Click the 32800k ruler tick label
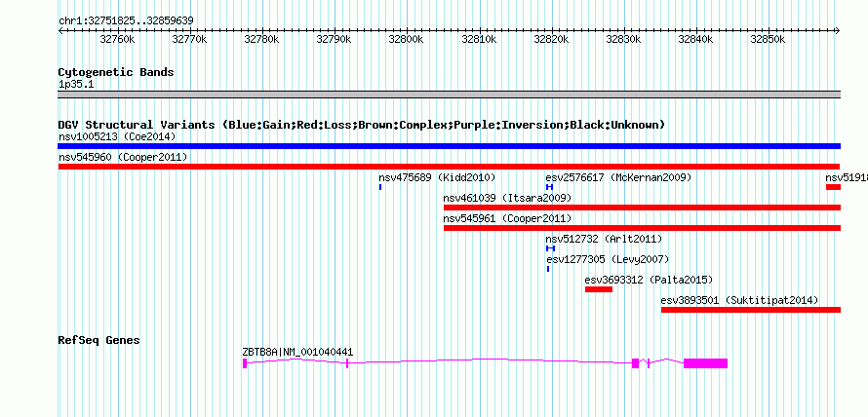The height and width of the screenshot is (417, 868). [407, 40]
